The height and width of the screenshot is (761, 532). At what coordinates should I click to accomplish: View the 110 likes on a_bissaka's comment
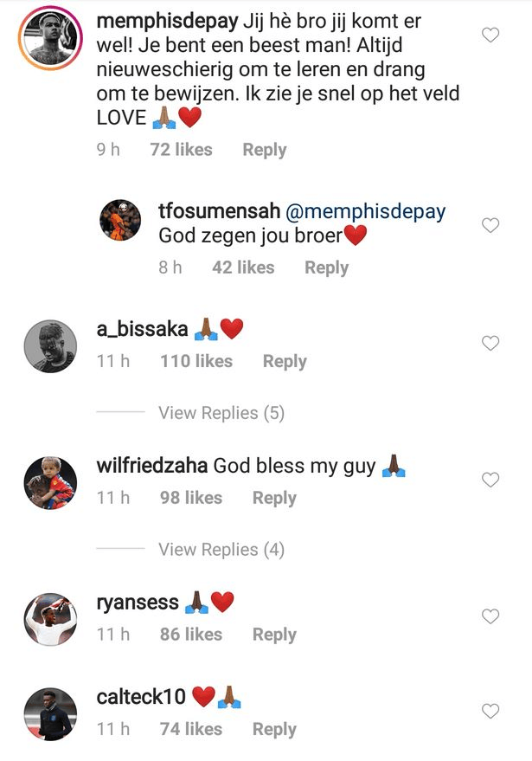tap(196, 361)
